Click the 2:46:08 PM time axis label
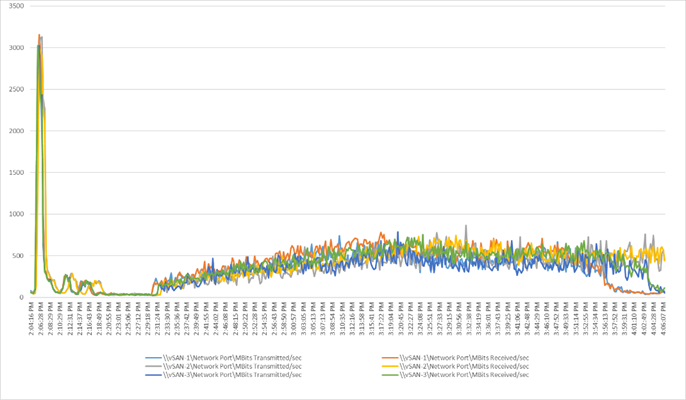The image size is (686, 400). pos(225,318)
